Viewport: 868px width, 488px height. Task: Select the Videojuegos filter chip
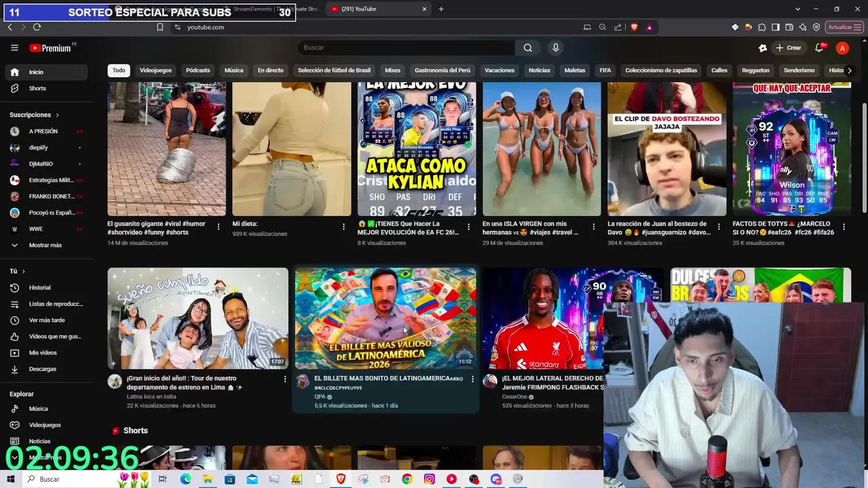tap(155, 70)
